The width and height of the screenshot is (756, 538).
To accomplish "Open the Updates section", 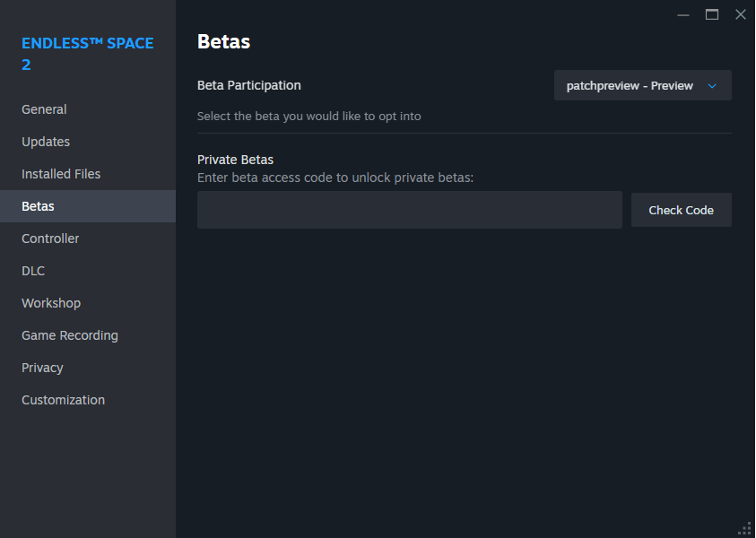I will click(46, 141).
